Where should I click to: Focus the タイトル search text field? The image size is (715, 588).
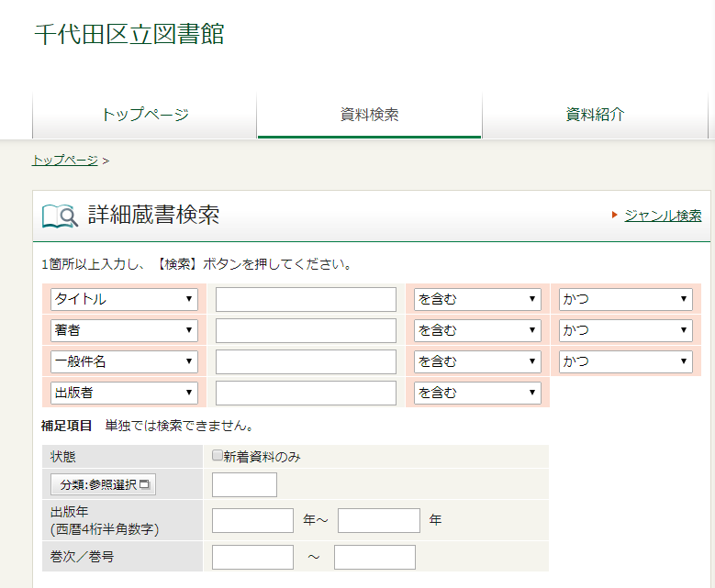[x=306, y=299]
